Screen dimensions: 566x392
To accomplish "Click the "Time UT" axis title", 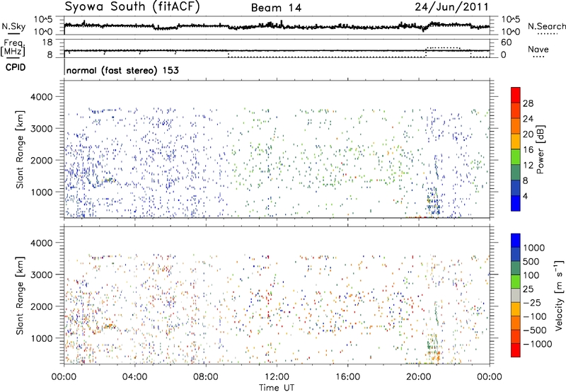I will (x=277, y=388).
